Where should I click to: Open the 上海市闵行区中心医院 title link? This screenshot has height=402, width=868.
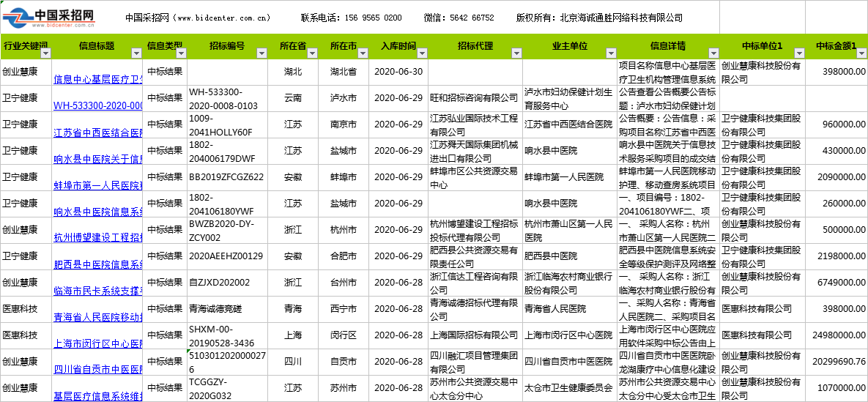click(x=97, y=343)
